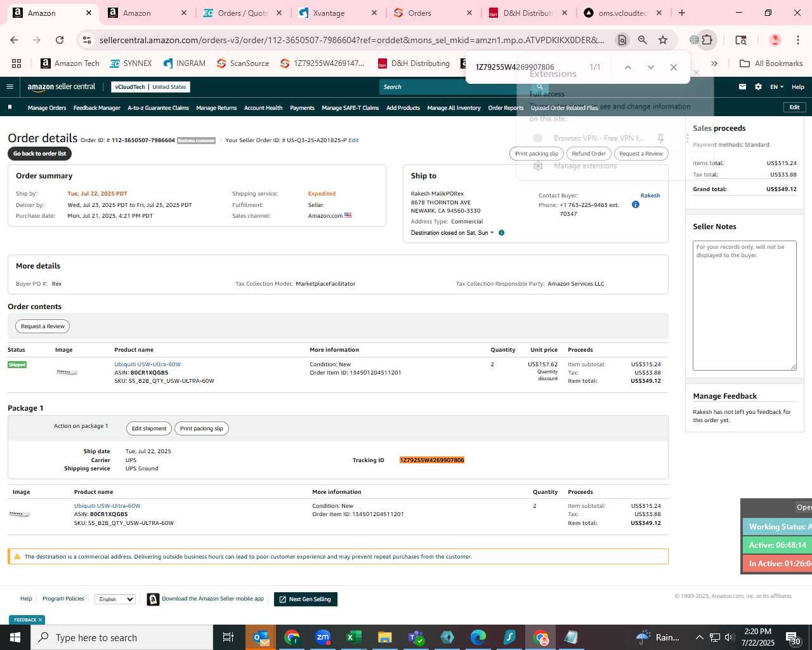Open Help in Seller Central header
Image resolution: width=812 pixels, height=650 pixels.
point(798,87)
